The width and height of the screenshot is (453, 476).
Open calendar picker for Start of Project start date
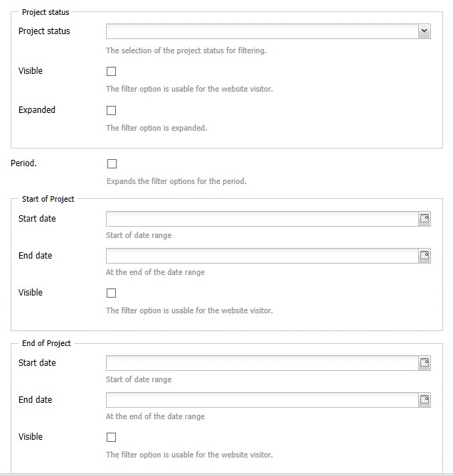click(425, 219)
